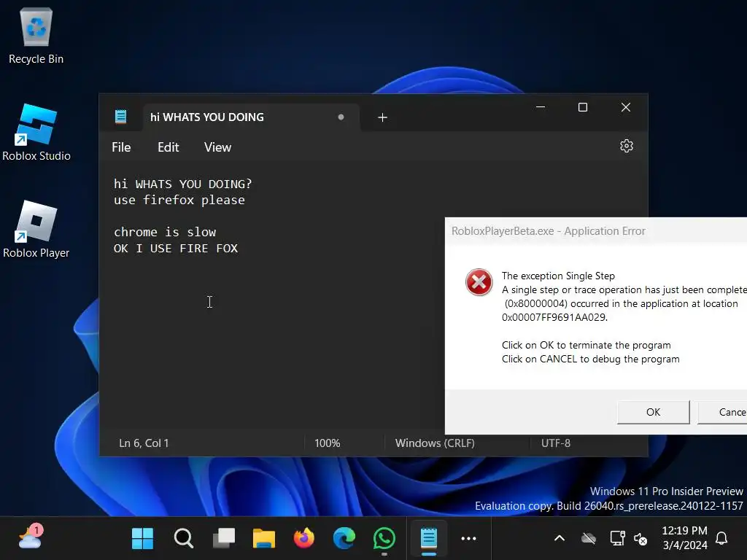
Task: Open the Recycle Bin desktop icon
Action: pyautogui.click(x=36, y=36)
